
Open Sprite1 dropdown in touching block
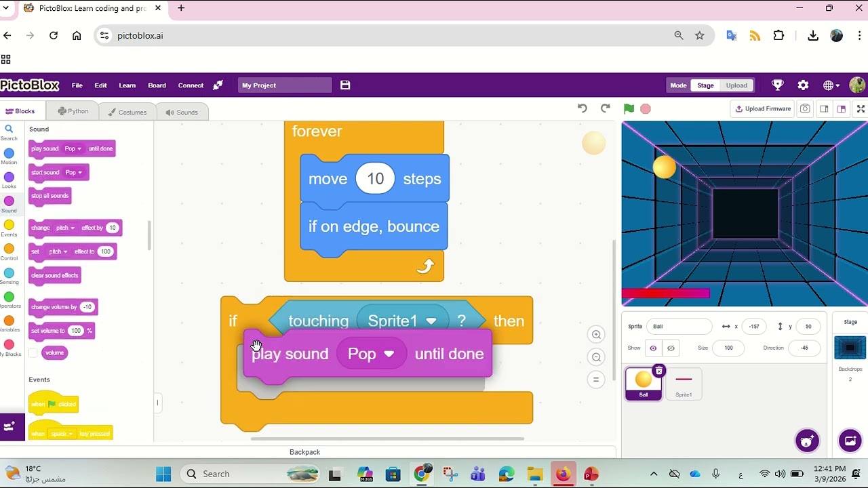click(403, 321)
